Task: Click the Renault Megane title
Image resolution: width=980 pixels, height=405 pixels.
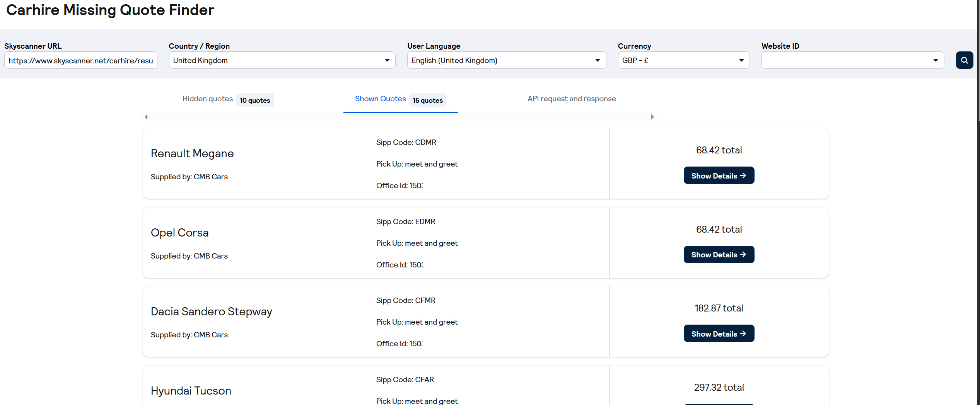Action: tap(192, 154)
